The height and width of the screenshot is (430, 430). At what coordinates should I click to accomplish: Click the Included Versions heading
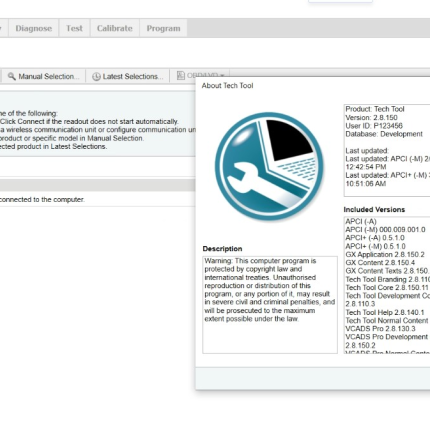click(x=374, y=210)
